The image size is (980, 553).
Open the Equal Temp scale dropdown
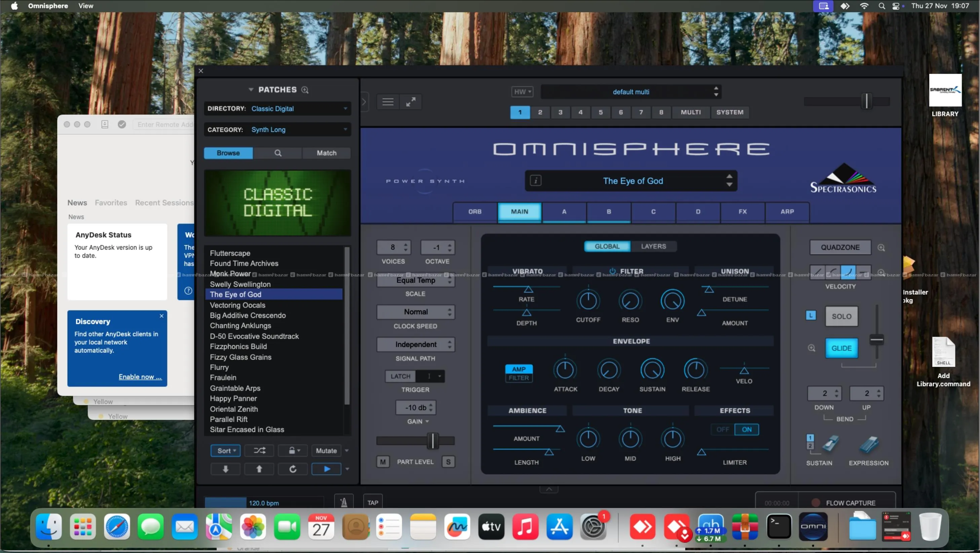point(416,281)
